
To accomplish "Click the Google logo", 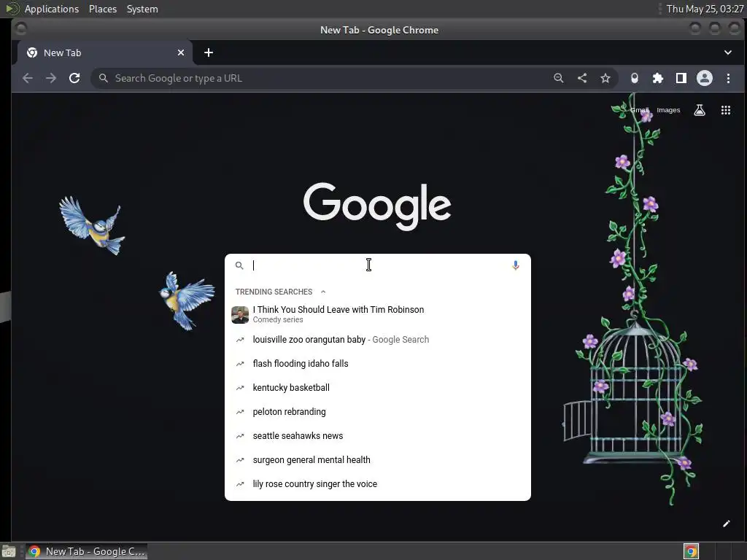I will click(x=377, y=206).
